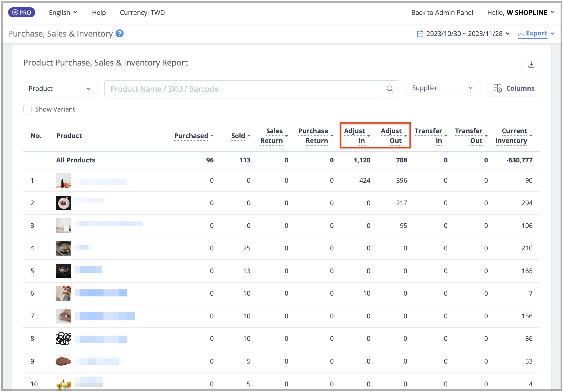The height and width of the screenshot is (392, 563).
Task: Click product 7 thumbnail image
Action: (x=64, y=316)
